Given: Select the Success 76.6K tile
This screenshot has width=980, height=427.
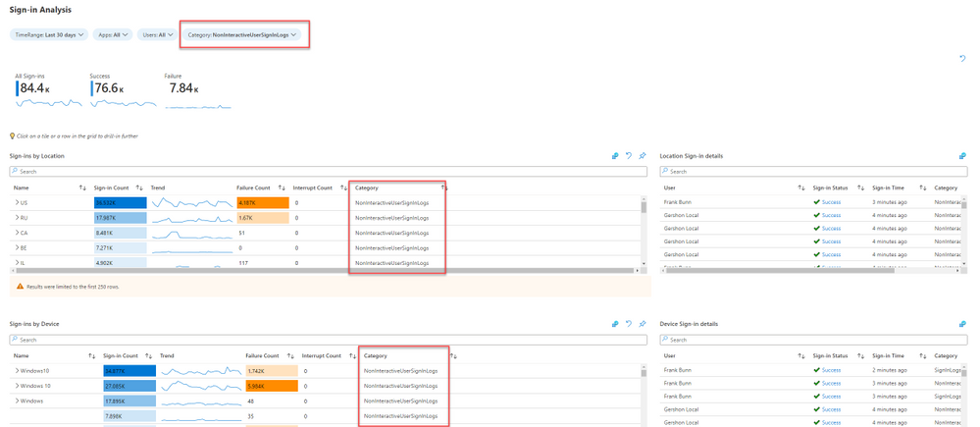Looking at the screenshot, I should pos(124,90).
